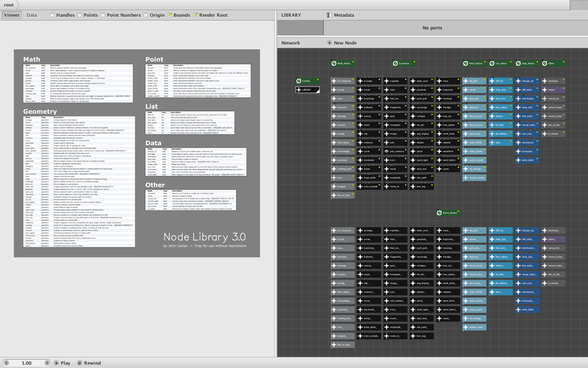
Task: Select the spiral_ demo node
Action: tap(422, 301)
